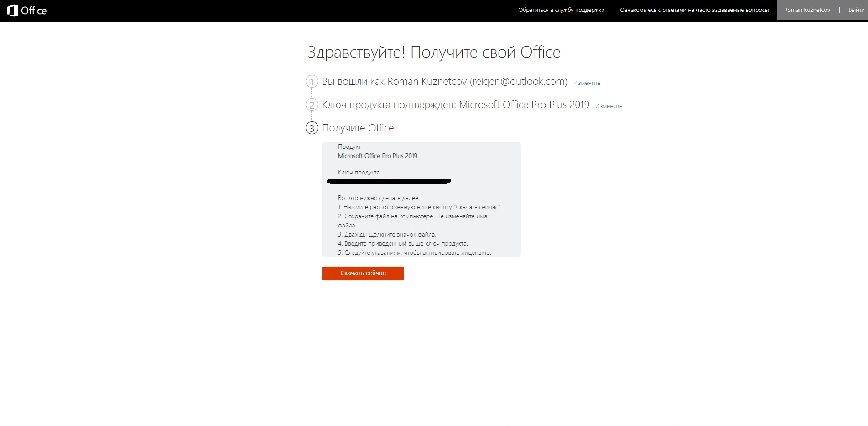Click the Скачать сейчас button

(363, 273)
